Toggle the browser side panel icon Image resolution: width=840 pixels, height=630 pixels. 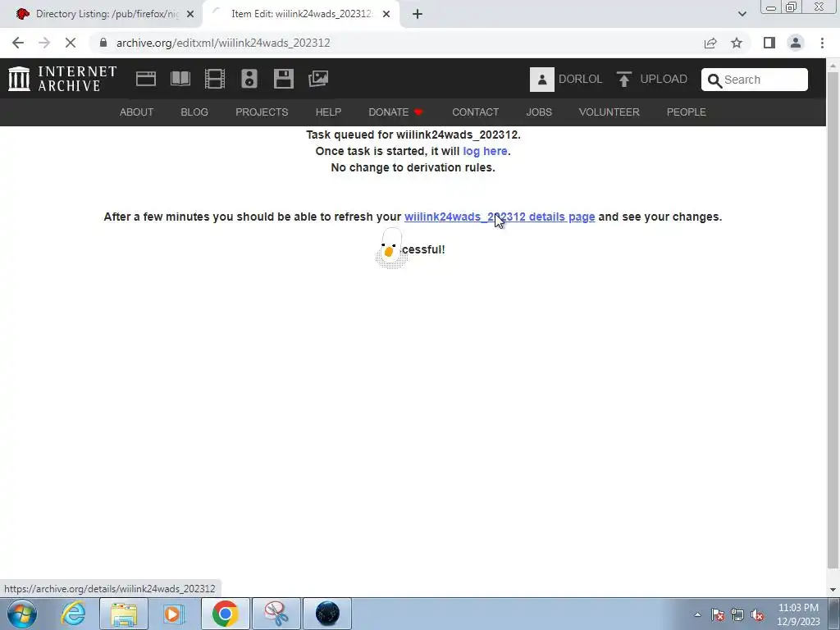(x=769, y=43)
